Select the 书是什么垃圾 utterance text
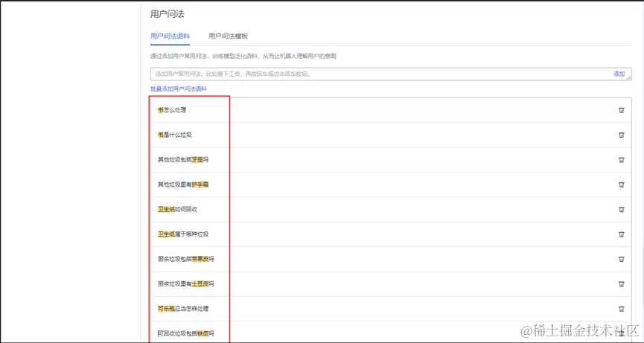Viewport: 644px width, 343px height. point(175,135)
